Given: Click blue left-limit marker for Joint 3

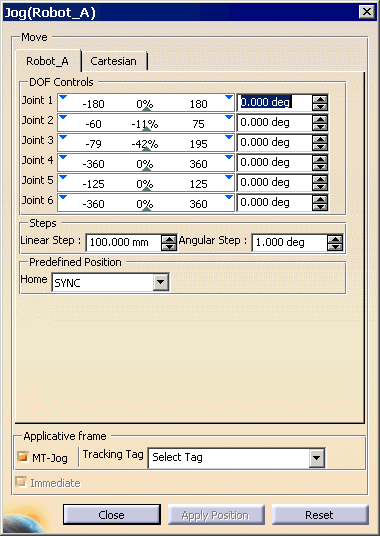Looking at the screenshot, I should pyautogui.click(x=63, y=137).
